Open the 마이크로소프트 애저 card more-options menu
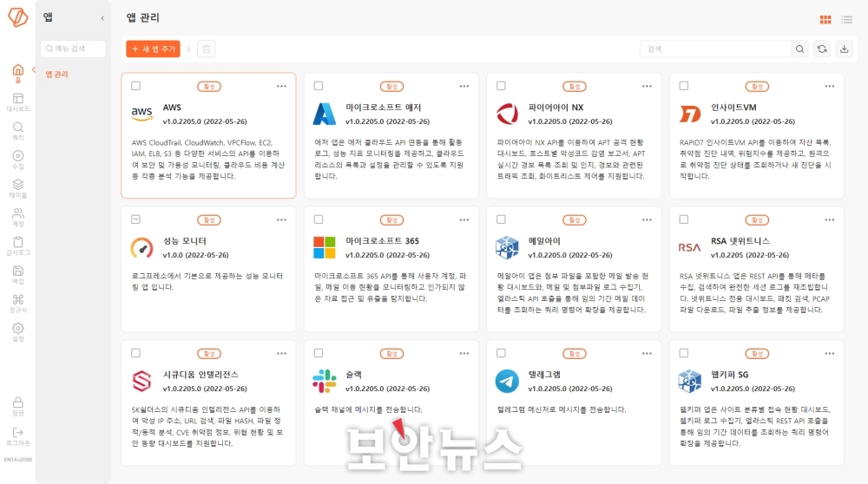 tap(464, 86)
